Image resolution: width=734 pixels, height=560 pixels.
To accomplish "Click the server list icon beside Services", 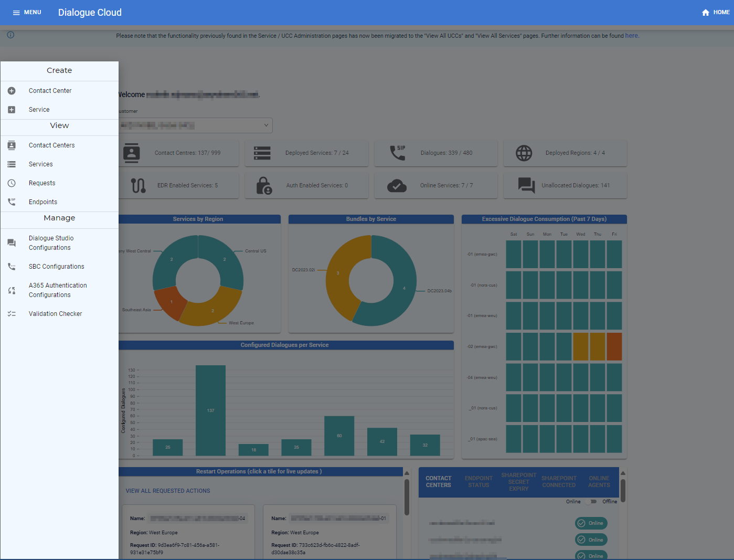I will pyautogui.click(x=12, y=164).
